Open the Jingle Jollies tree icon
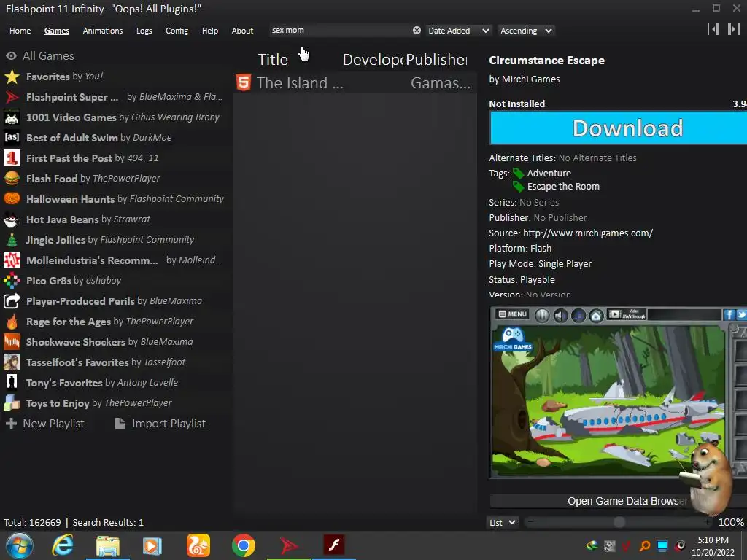Image resolution: width=747 pixels, height=560 pixels. click(12, 240)
